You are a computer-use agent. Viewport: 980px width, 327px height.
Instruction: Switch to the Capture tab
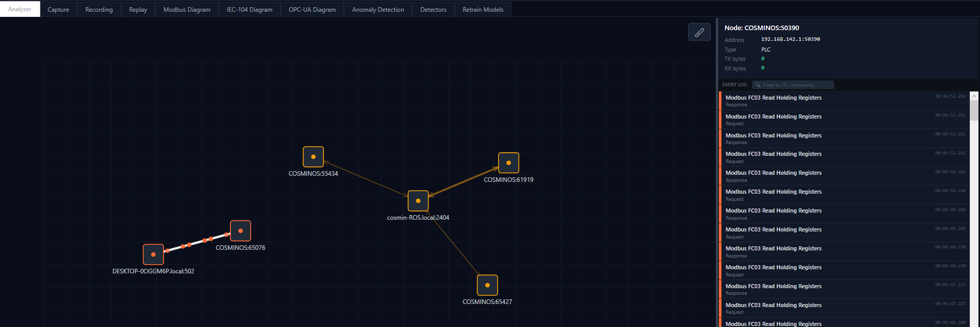coord(58,9)
